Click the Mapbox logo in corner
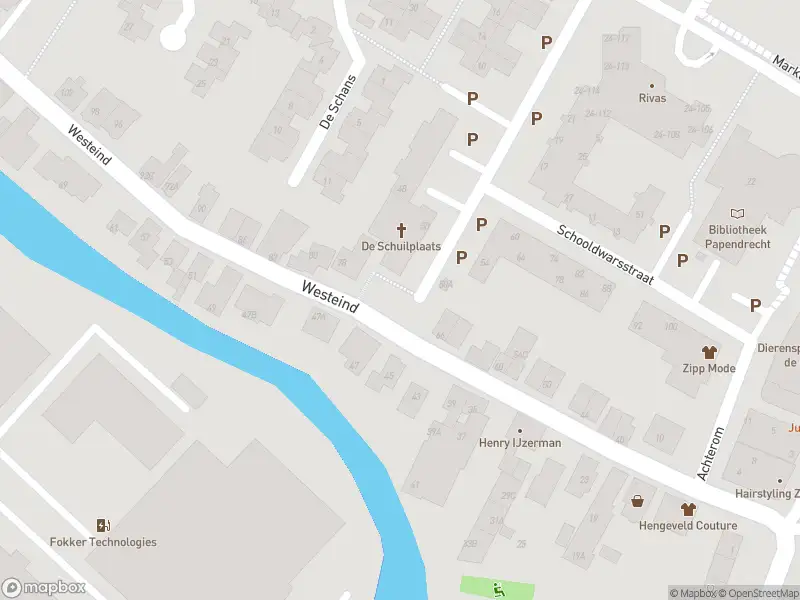This screenshot has width=800, height=600. [43, 587]
